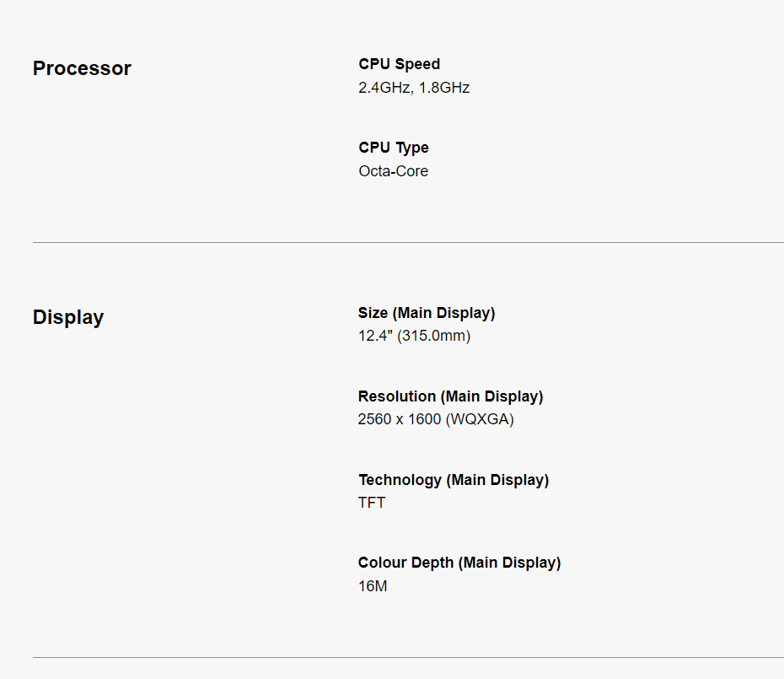Screen dimensions: 784x679
Task: Click the divider line below Display section
Action: tap(408, 657)
